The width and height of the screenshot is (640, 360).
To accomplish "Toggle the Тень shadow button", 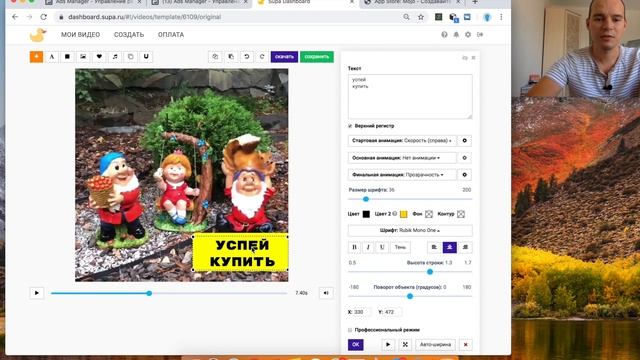I will pos(400,247).
